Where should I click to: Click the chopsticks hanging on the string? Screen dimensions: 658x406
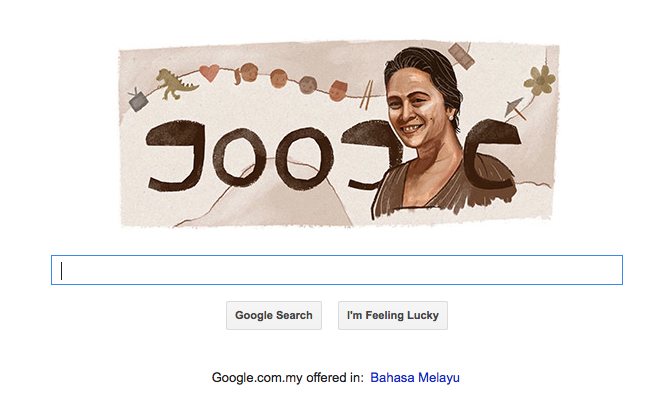[x=366, y=95]
